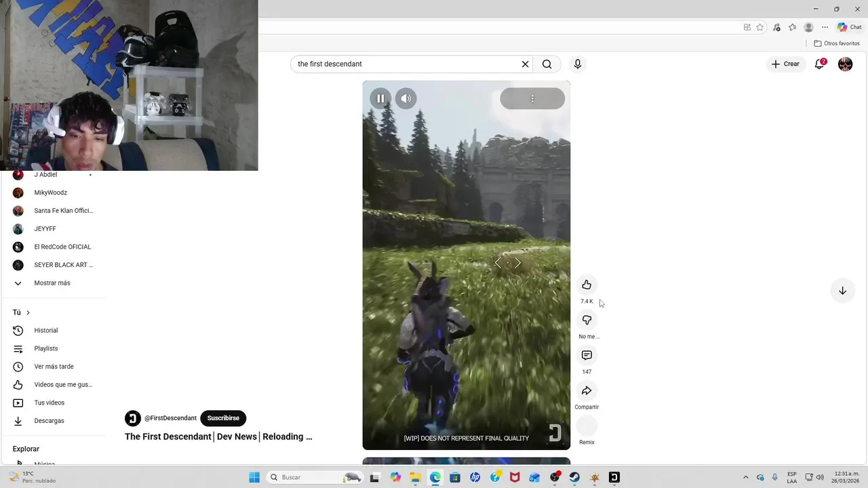Add page to favorites with star icon

pos(760,27)
